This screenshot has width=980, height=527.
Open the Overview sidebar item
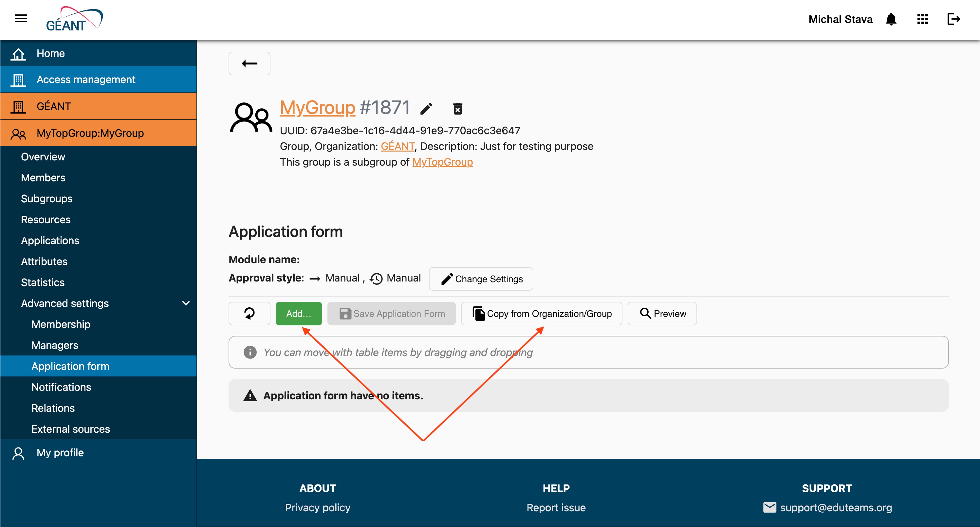click(x=43, y=157)
